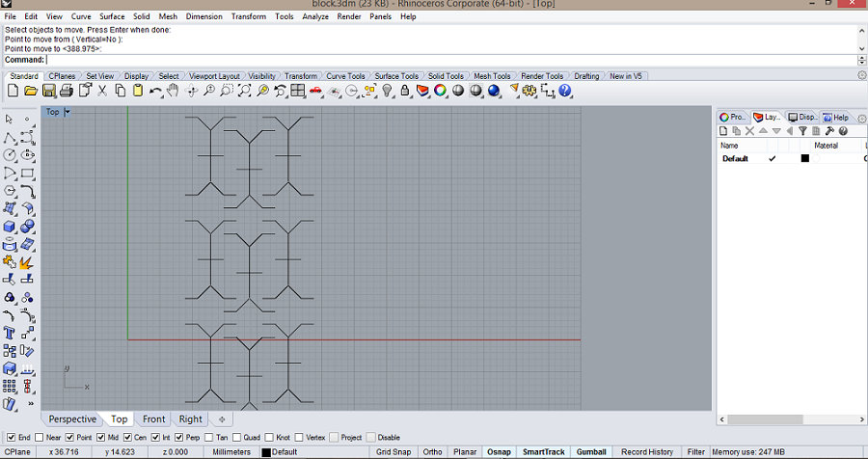
Task: Click the Array grid icon in sidebar
Action: [x=9, y=386]
